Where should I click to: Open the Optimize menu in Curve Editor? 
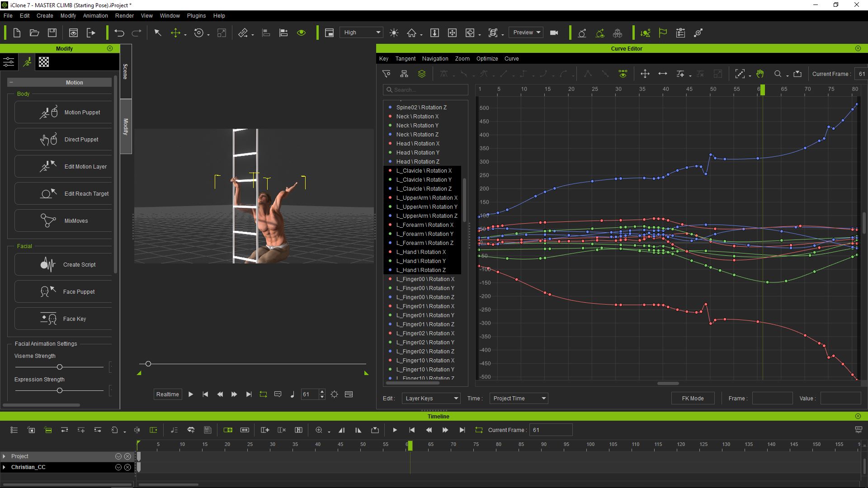pyautogui.click(x=487, y=58)
